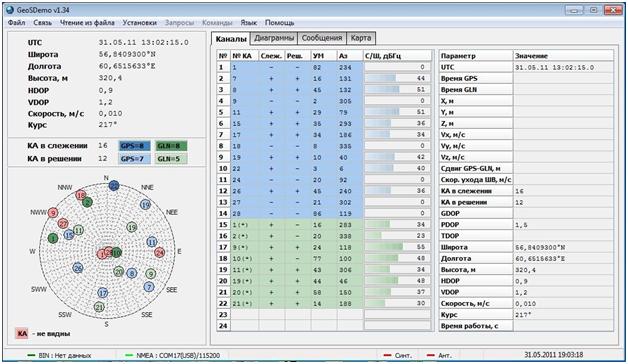
Task: Click status bar date 31.05.2011 19:03:18
Action: click(x=554, y=355)
